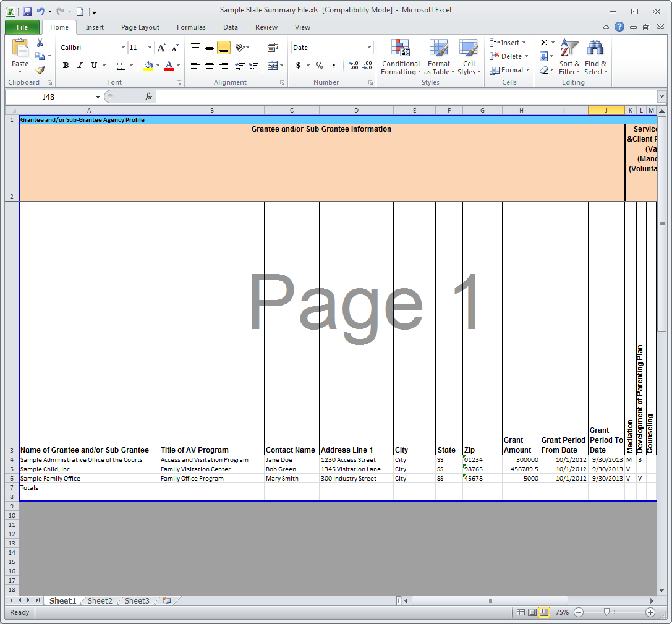Click the Save icon in quick access toolbar
This screenshot has height=624, width=672.
tap(27, 11)
